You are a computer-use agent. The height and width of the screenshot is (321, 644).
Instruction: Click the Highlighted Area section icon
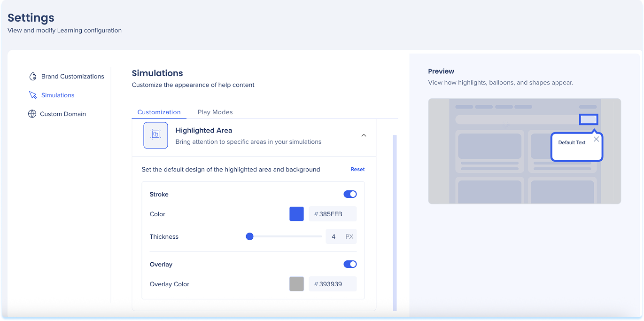(x=155, y=135)
